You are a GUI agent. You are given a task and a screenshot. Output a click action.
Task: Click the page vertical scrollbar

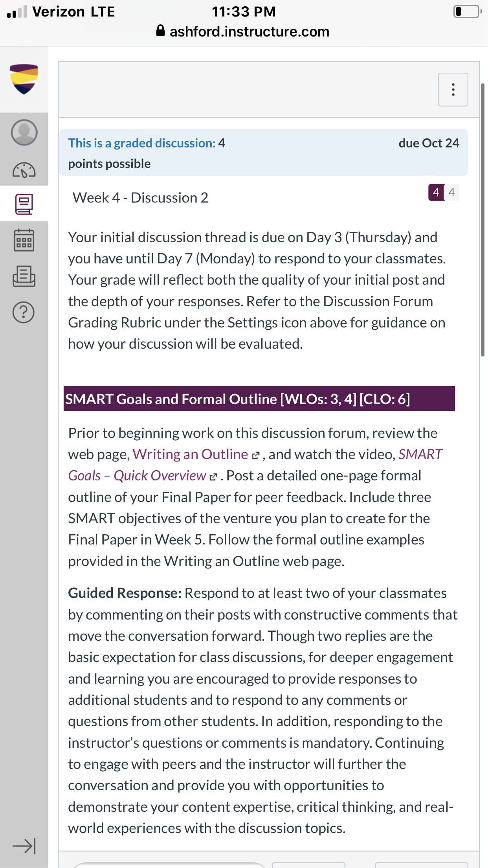click(x=482, y=220)
